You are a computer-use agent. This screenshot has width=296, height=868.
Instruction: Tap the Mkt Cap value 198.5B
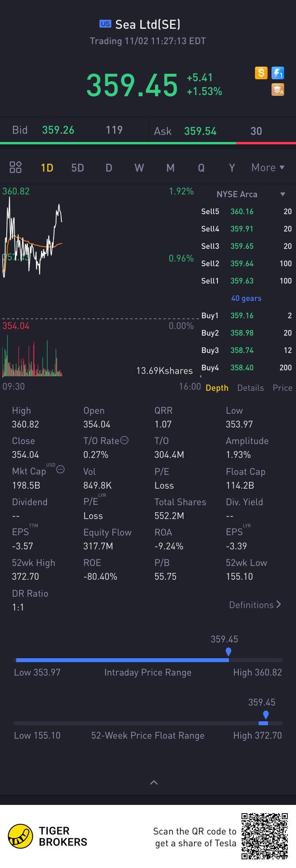[x=26, y=485]
